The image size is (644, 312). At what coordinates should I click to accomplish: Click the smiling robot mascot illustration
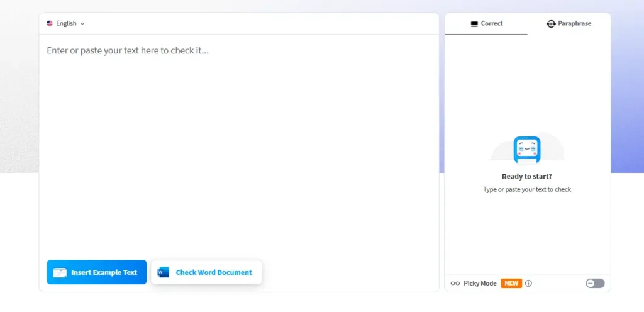[527, 150]
